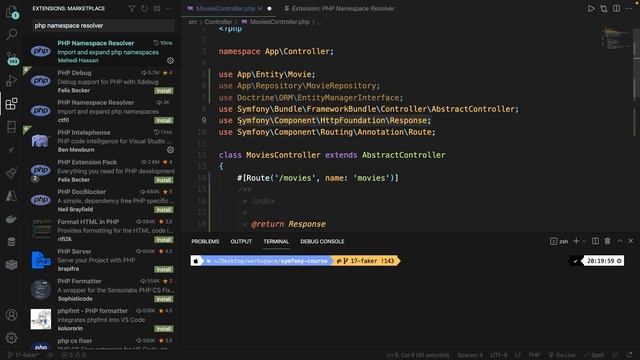The height and width of the screenshot is (360, 640).
Task: Select the Extensions view icon
Action: [11, 104]
